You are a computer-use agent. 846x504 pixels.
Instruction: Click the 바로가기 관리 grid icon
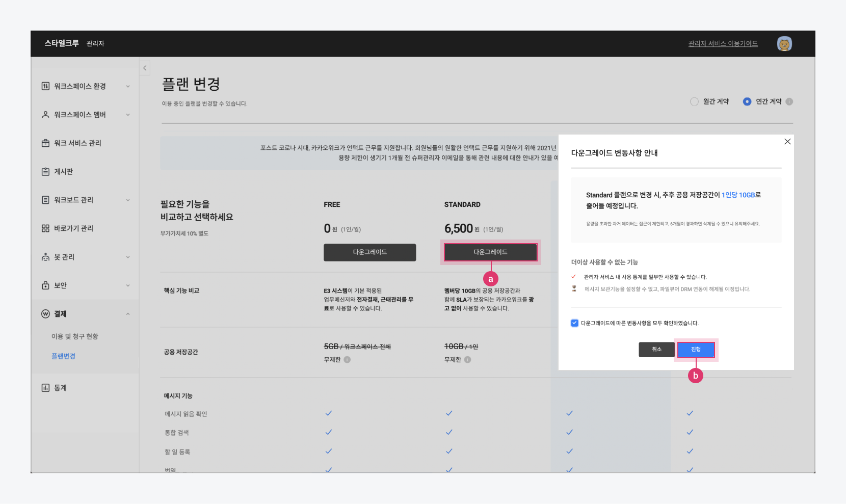tap(45, 228)
